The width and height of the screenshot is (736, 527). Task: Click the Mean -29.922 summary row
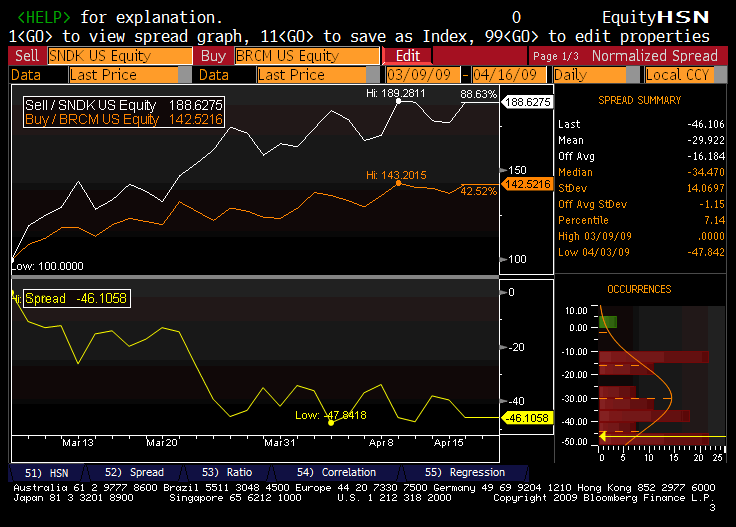[x=641, y=140]
